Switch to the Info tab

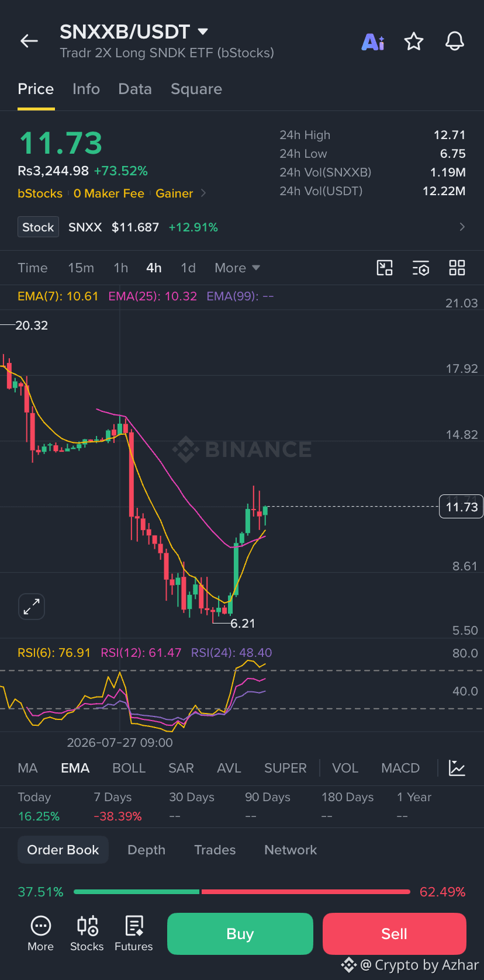point(86,89)
